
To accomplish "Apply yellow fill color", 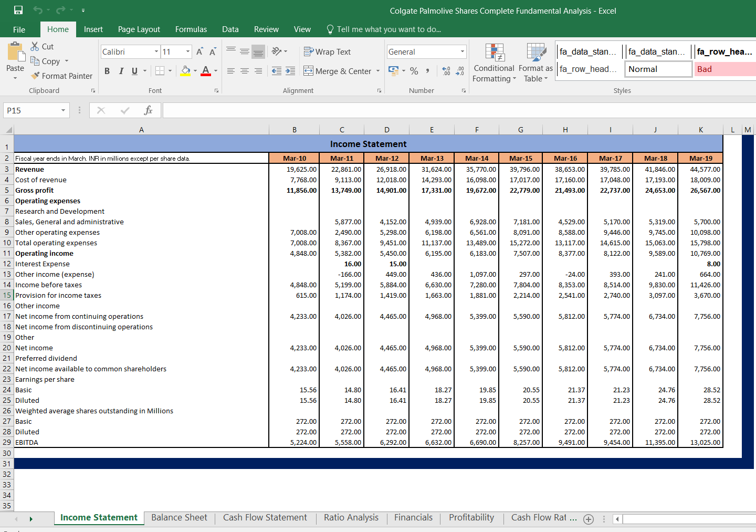I will (185, 71).
